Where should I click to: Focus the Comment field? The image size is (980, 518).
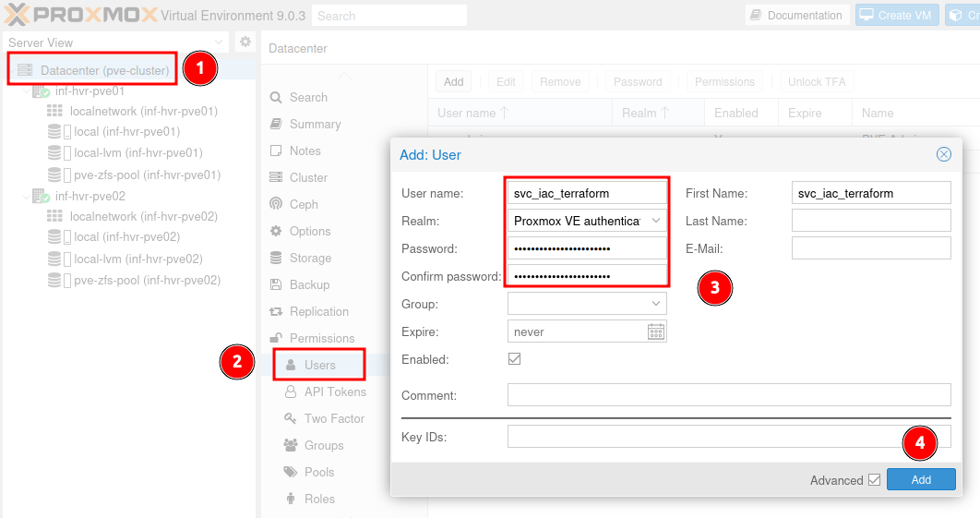[729, 395]
